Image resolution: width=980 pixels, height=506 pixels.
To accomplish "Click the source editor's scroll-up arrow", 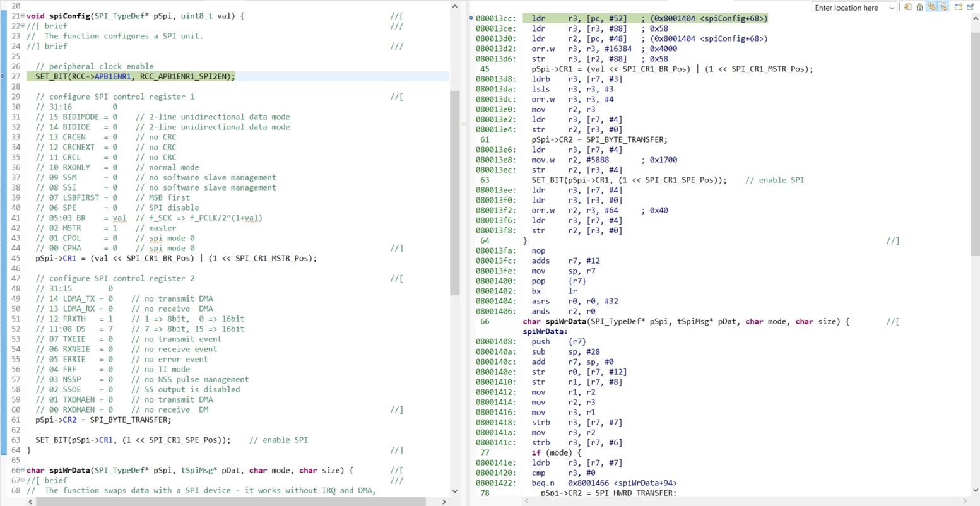I will point(456,6).
